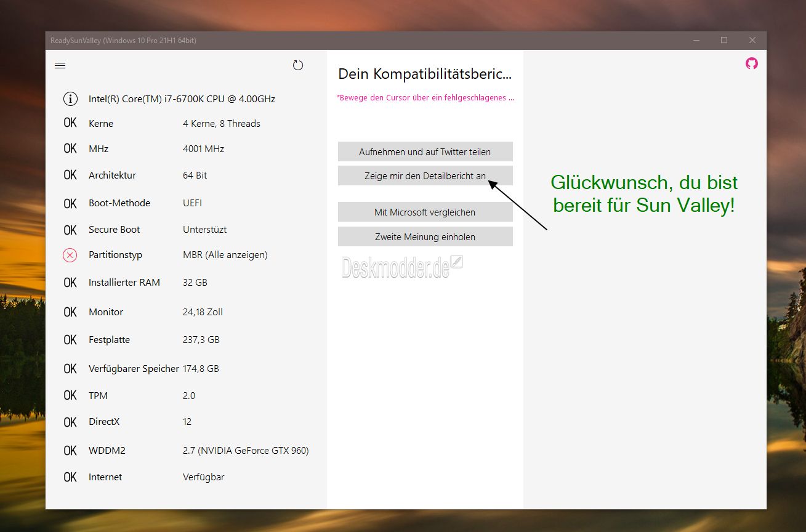The image size is (806, 532).
Task: Click the Verfügbar Internet value
Action: click(204, 477)
